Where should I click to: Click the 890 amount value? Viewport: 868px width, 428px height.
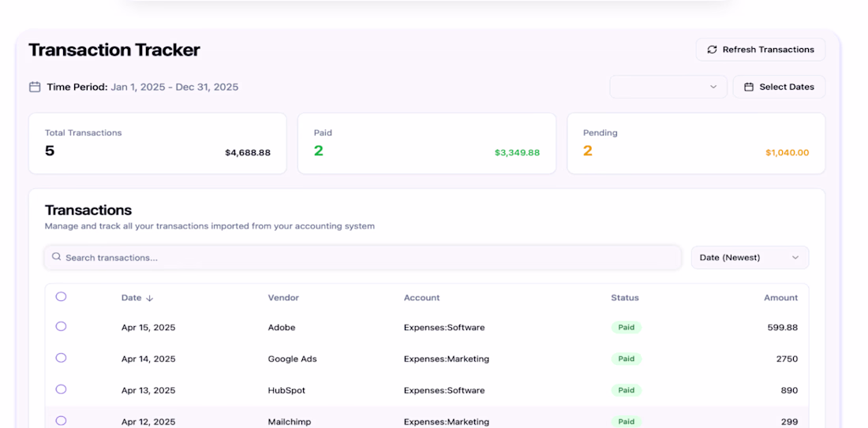[790, 390]
